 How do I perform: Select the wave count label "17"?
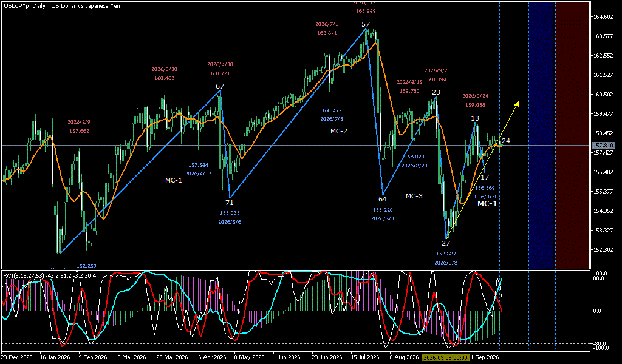(485, 177)
